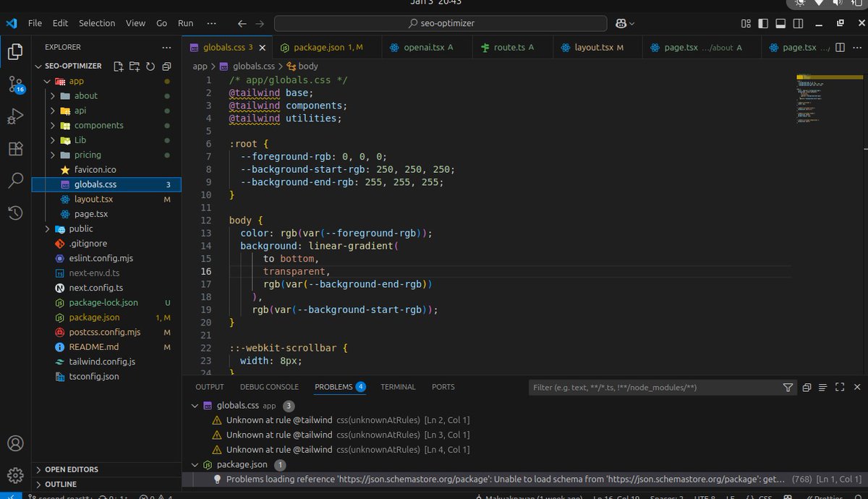Image resolution: width=868 pixels, height=499 pixels.
Task: View Problems as table
Action: pos(823,388)
